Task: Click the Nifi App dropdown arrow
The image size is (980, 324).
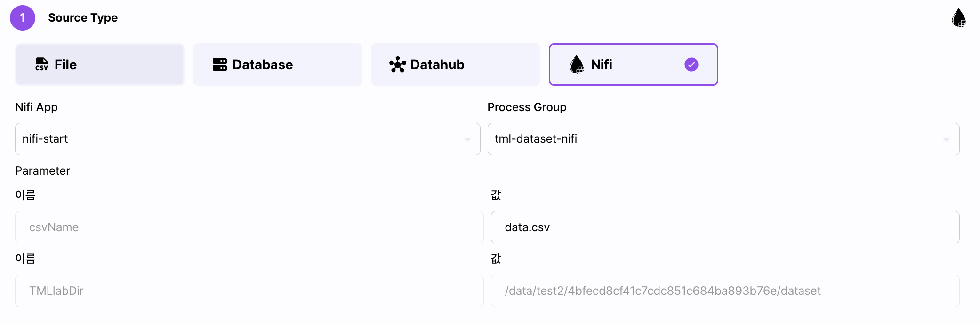Action: 467,139
